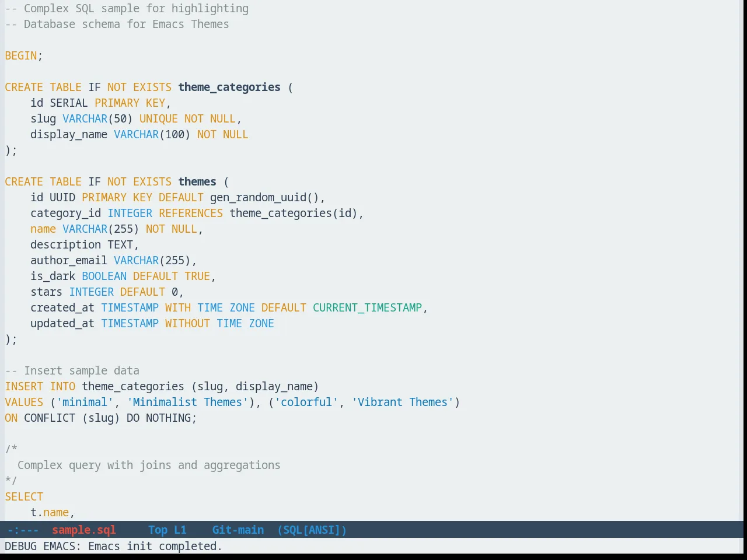Click the SELECT keyword
This screenshot has width=747, height=560.
point(24,496)
